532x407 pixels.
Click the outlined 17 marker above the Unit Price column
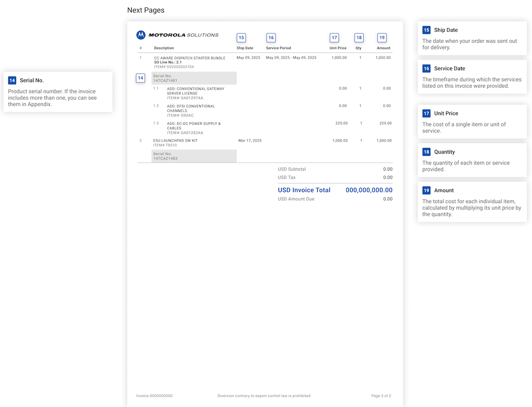point(334,38)
